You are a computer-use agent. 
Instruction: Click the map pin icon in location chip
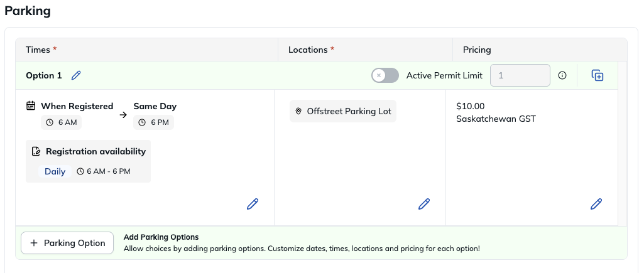pos(298,111)
